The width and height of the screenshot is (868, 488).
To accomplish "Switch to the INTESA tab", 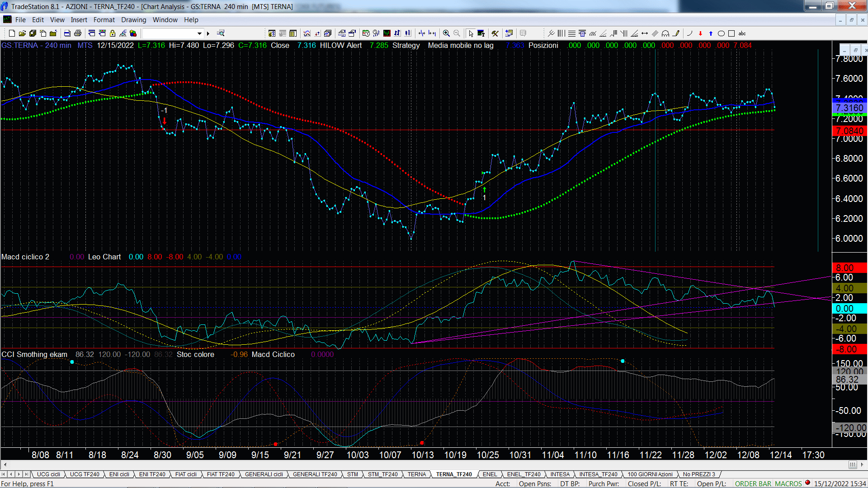I will click(560, 474).
